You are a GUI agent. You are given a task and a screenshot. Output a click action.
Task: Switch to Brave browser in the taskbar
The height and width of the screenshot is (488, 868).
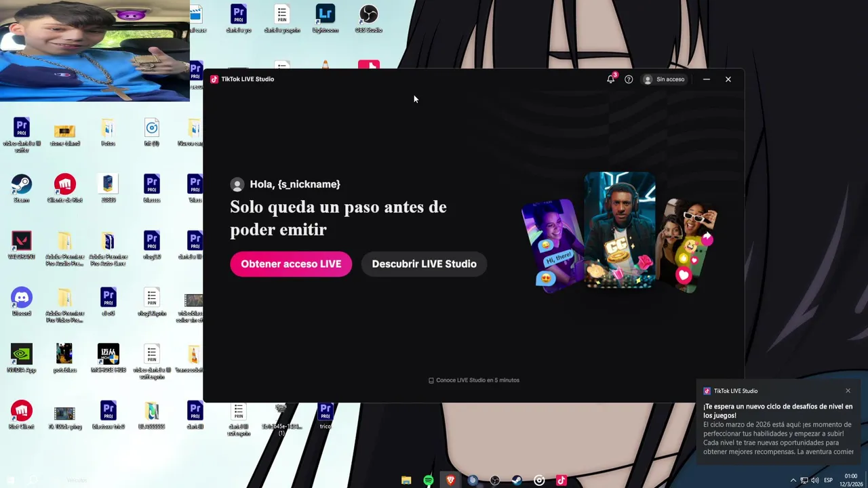click(x=451, y=480)
